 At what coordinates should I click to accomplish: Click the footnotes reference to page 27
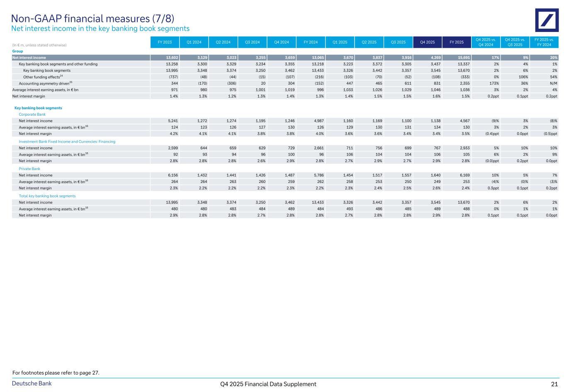[x=56, y=373]
